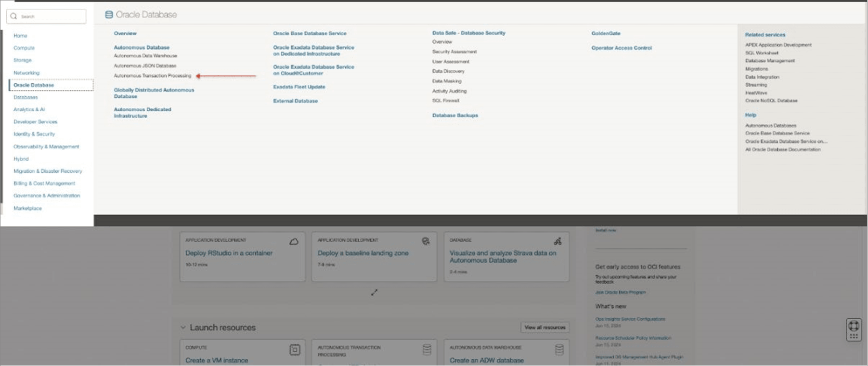Click the bicycle icon on Strava card

tap(557, 241)
